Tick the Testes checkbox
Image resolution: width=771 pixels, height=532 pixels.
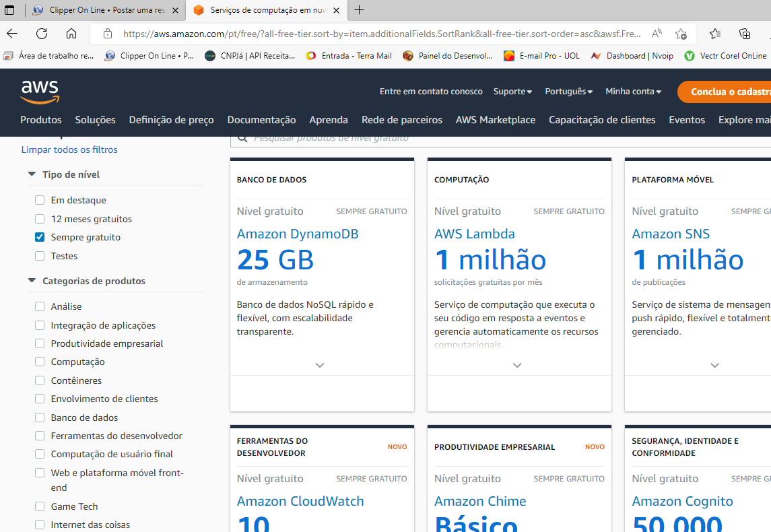pyautogui.click(x=40, y=256)
